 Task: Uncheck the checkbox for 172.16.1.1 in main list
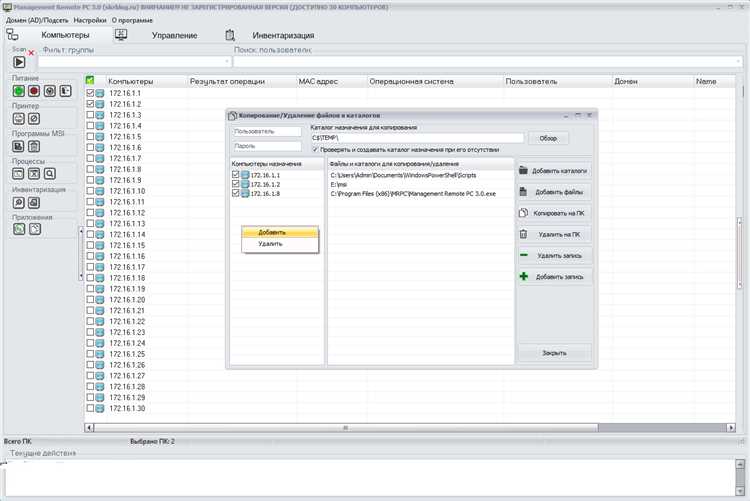(x=90, y=93)
